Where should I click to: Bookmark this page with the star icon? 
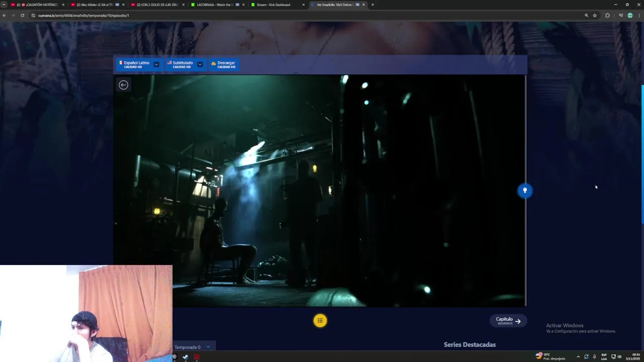[x=595, y=16]
